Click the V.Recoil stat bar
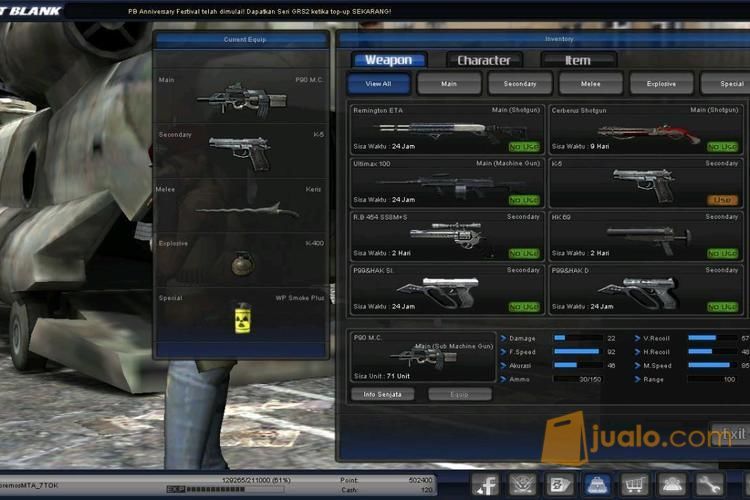 [x=712, y=338]
